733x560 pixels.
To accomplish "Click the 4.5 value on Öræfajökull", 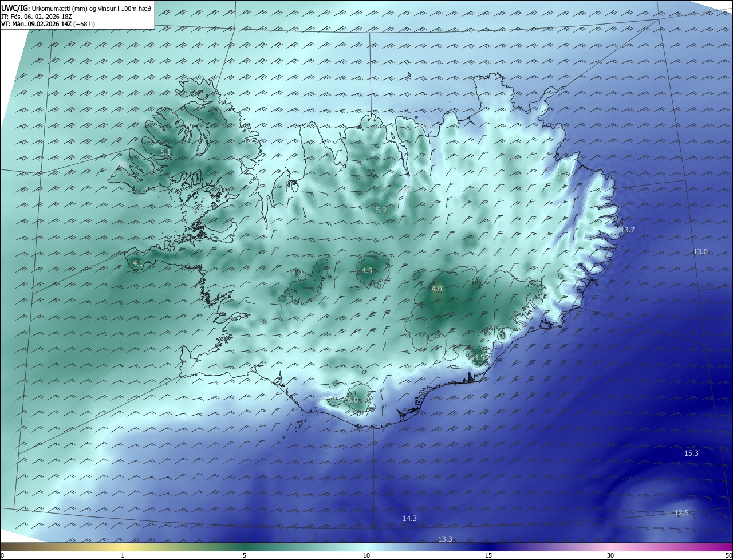I will tap(479, 358).
